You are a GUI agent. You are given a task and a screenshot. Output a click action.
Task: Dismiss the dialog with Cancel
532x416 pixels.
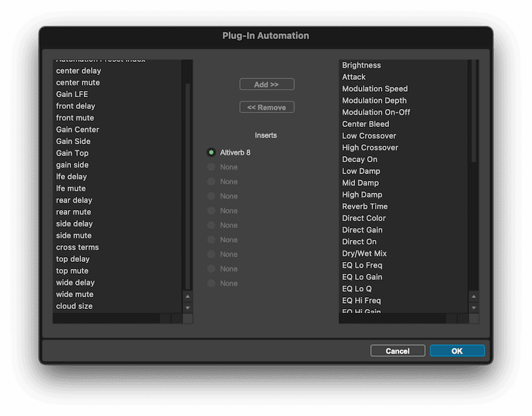pos(398,351)
